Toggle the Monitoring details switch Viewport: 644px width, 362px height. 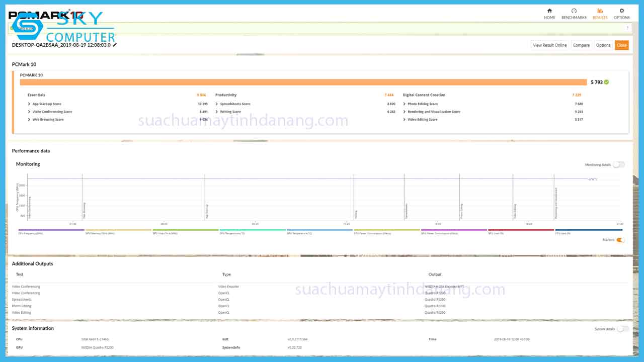(618, 165)
